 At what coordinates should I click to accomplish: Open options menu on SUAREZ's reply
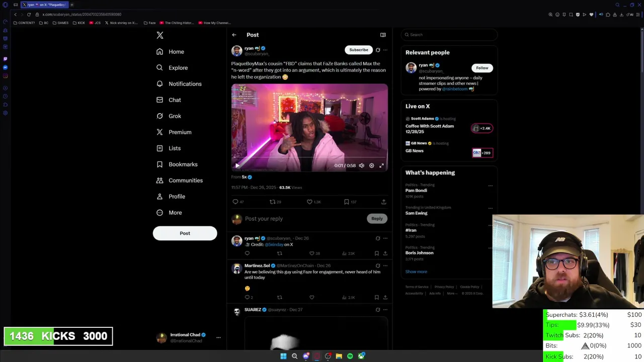[385, 310]
